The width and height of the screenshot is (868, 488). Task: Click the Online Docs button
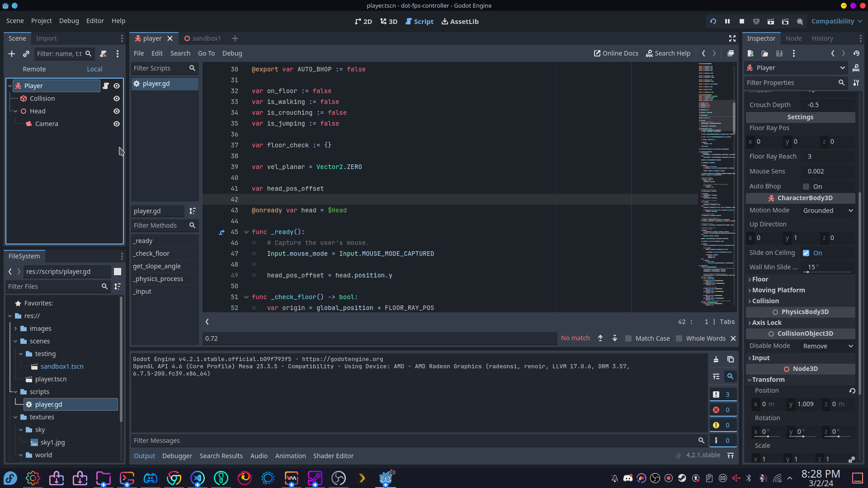616,53
